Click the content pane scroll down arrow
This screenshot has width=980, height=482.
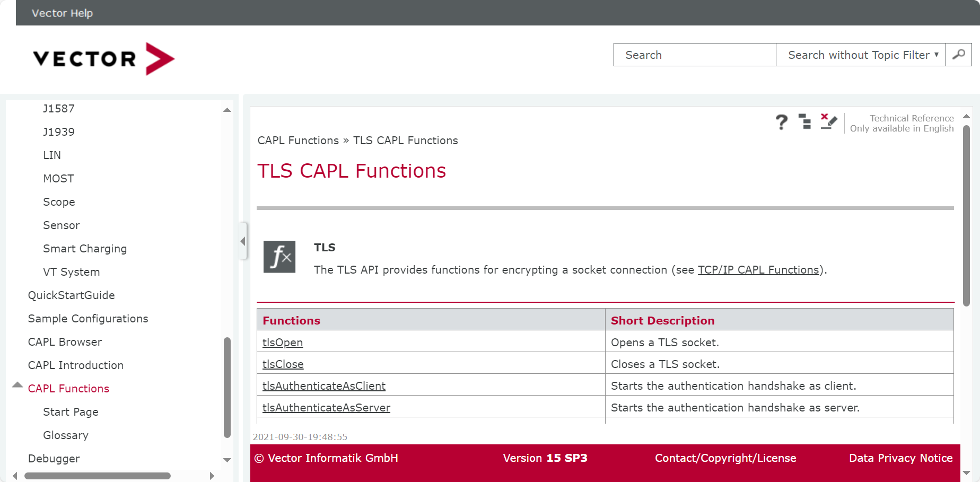tap(966, 472)
